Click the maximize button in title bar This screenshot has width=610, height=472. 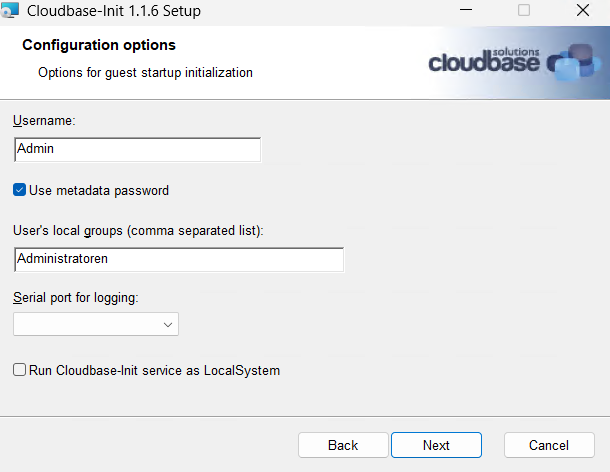tap(524, 11)
